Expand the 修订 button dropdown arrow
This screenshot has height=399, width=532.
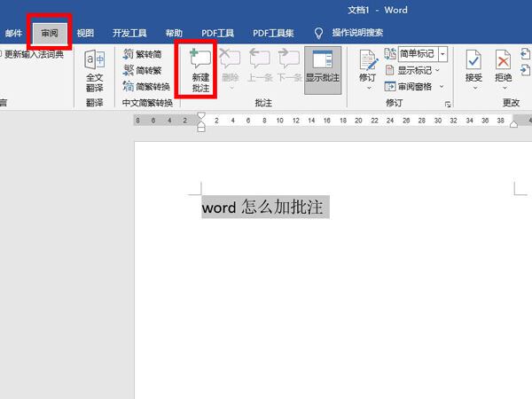pos(369,88)
